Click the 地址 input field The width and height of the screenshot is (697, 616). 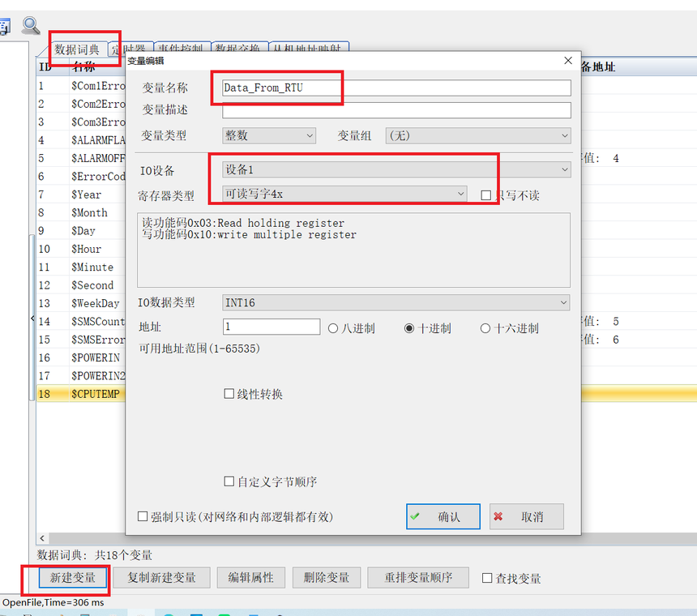point(272,327)
